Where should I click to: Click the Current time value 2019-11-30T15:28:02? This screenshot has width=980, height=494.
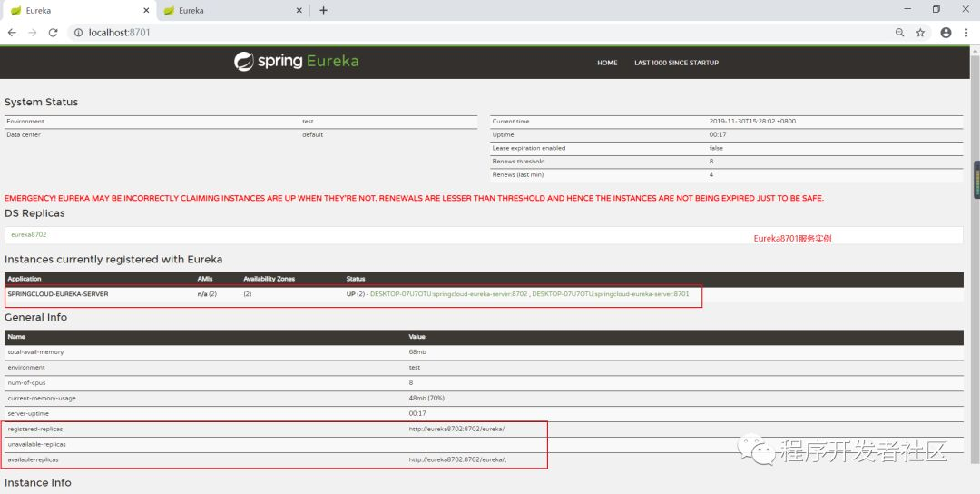752,122
